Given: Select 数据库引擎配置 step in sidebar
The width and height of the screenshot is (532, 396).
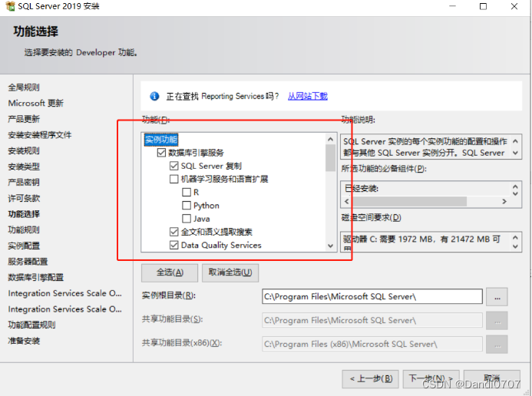Looking at the screenshot, I should point(35,277).
